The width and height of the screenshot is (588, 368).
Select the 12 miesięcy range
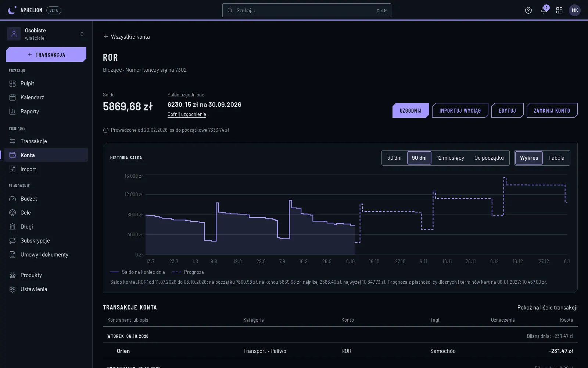click(451, 158)
